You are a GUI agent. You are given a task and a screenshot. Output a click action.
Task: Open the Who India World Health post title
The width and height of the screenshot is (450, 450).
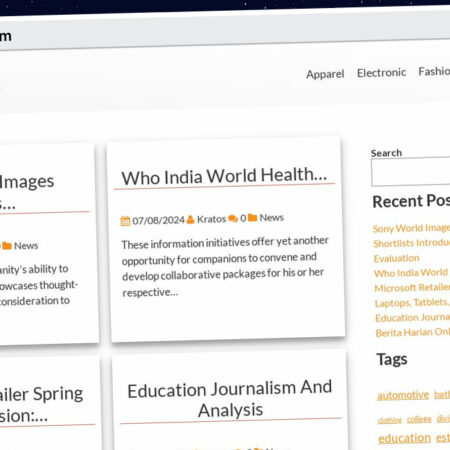[224, 176]
